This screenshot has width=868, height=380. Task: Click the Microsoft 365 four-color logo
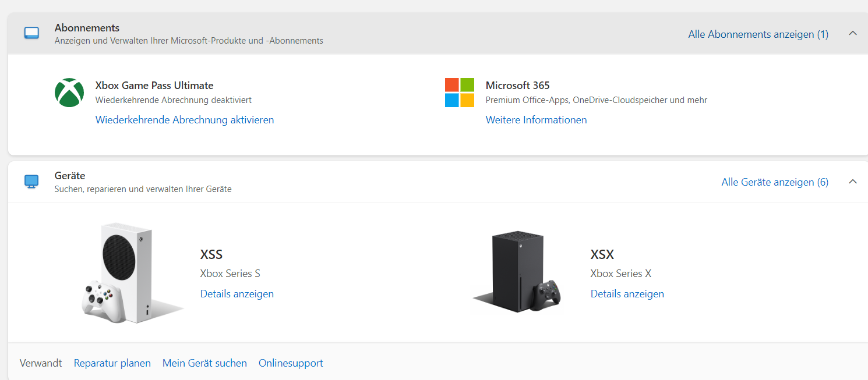click(460, 93)
